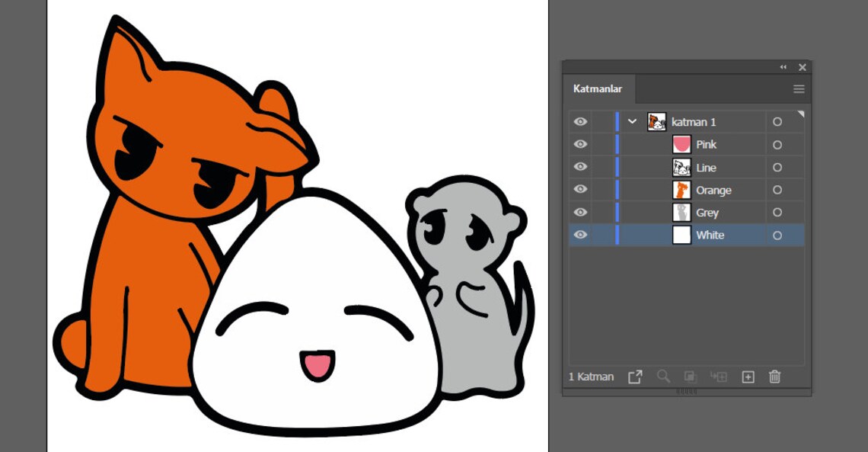
Task: Toggle visibility of the Pink layer
Action: click(580, 144)
